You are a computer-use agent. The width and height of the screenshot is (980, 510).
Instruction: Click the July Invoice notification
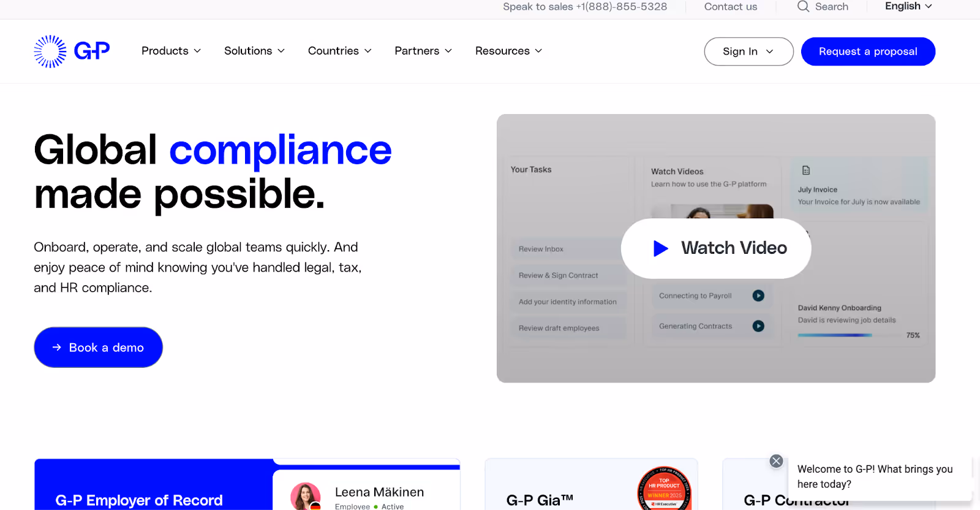click(859, 185)
